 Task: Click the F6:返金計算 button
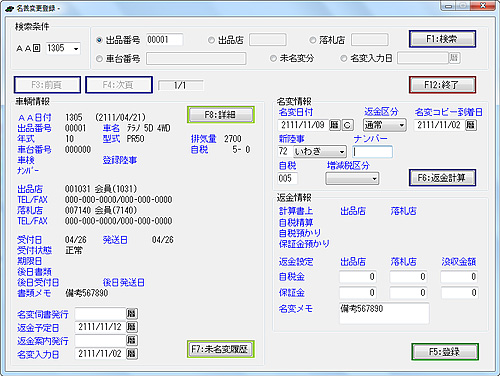(x=442, y=178)
